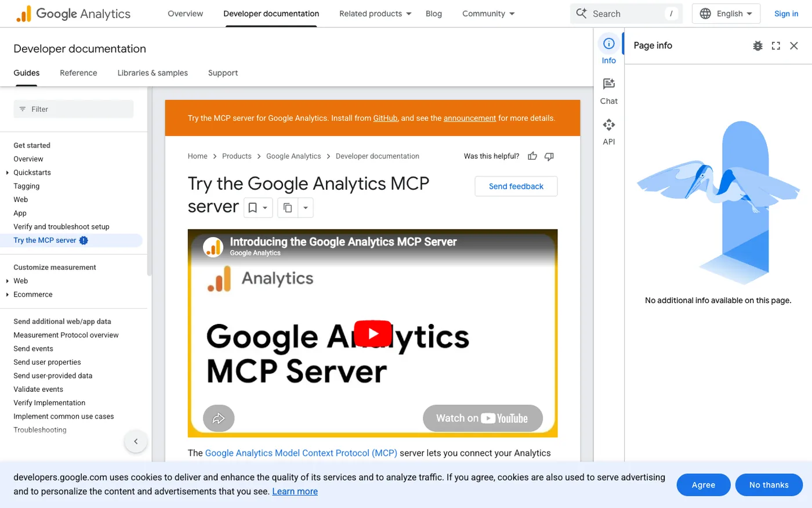Expand the Web item under Customize measurement
This screenshot has width=812, height=508.
pos(8,281)
